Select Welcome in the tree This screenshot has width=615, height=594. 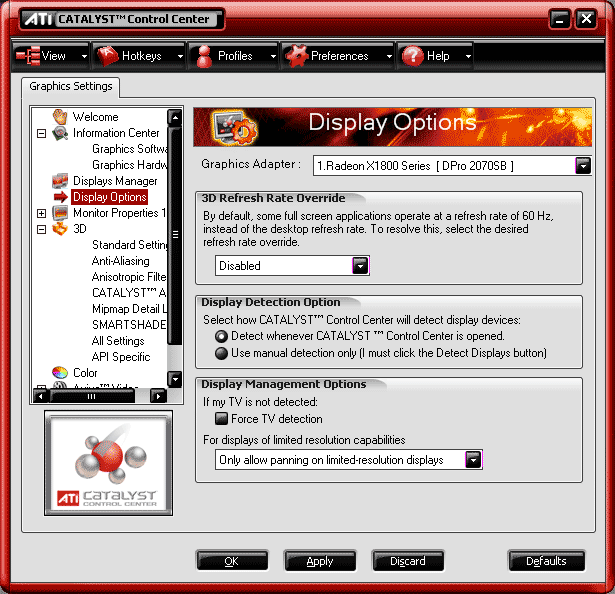pos(95,117)
